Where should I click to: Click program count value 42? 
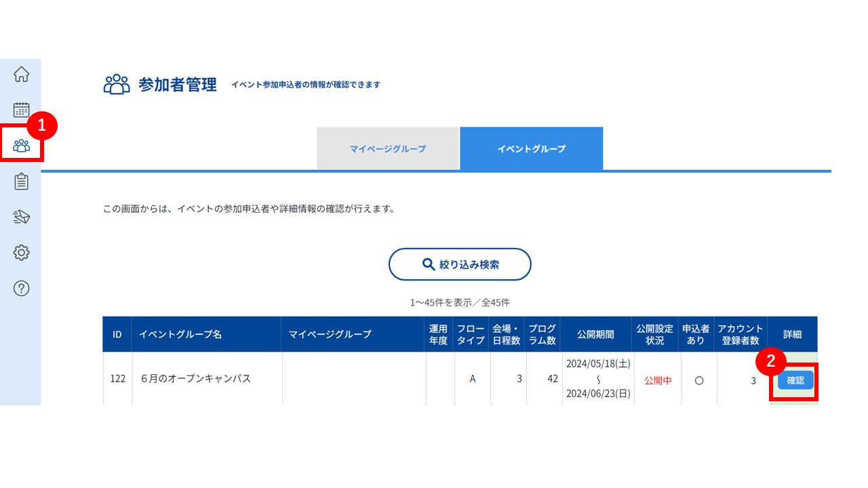coord(552,380)
